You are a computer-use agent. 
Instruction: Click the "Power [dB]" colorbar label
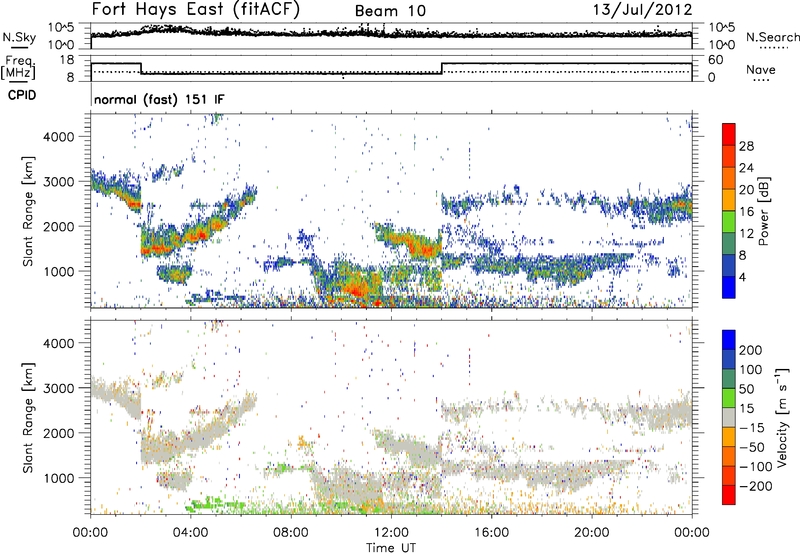pyautogui.click(x=764, y=211)
